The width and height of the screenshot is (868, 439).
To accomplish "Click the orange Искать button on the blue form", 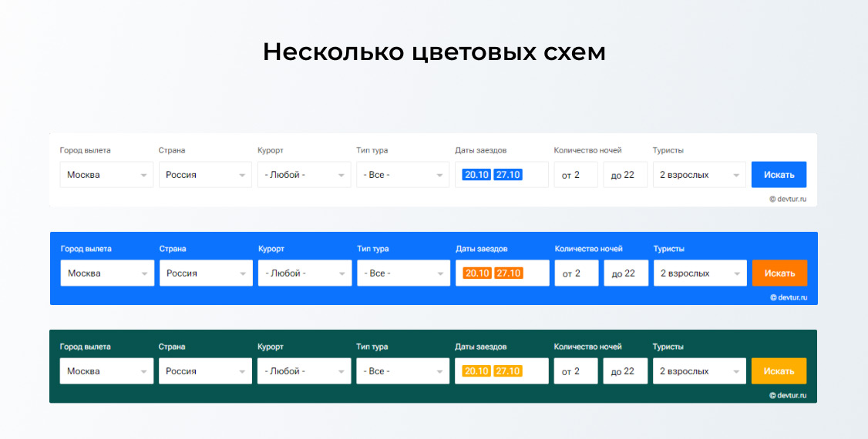I will click(779, 273).
